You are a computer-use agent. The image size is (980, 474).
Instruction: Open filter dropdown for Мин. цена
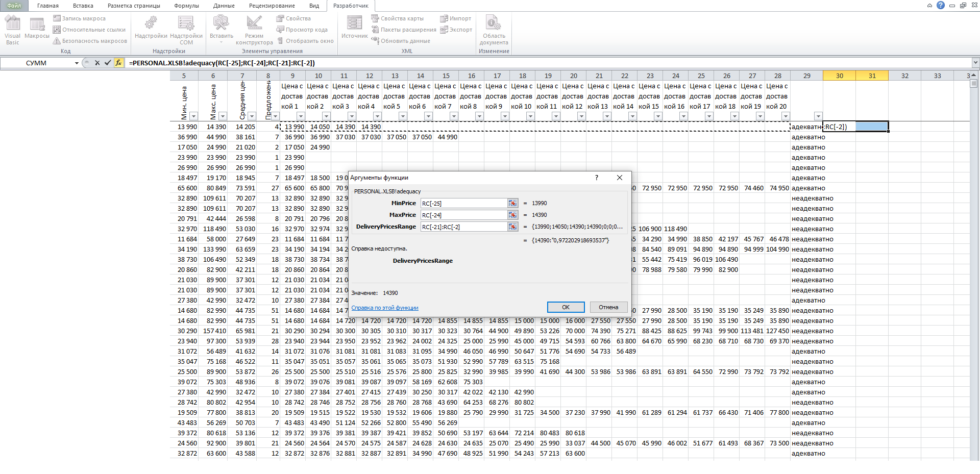[193, 116]
